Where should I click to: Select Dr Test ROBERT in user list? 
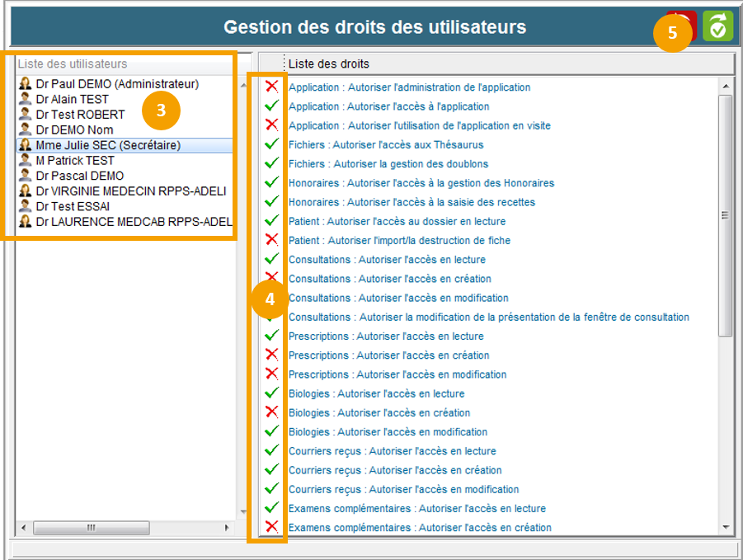click(80, 115)
